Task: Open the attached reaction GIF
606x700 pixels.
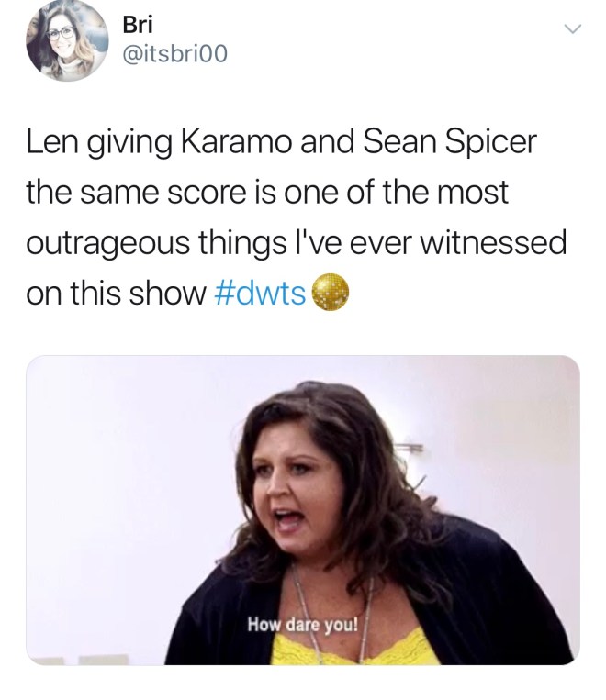Action: click(x=303, y=510)
